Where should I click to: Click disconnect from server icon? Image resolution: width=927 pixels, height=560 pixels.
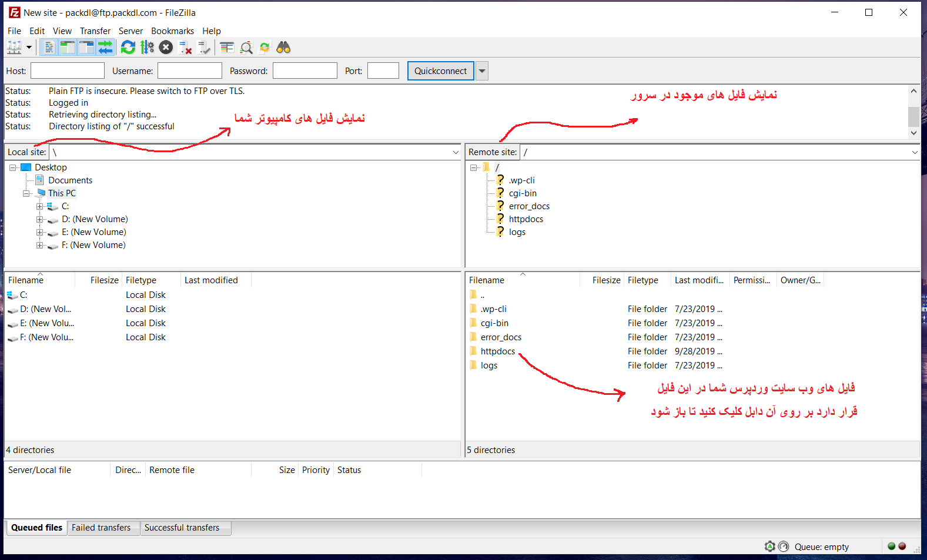185,48
